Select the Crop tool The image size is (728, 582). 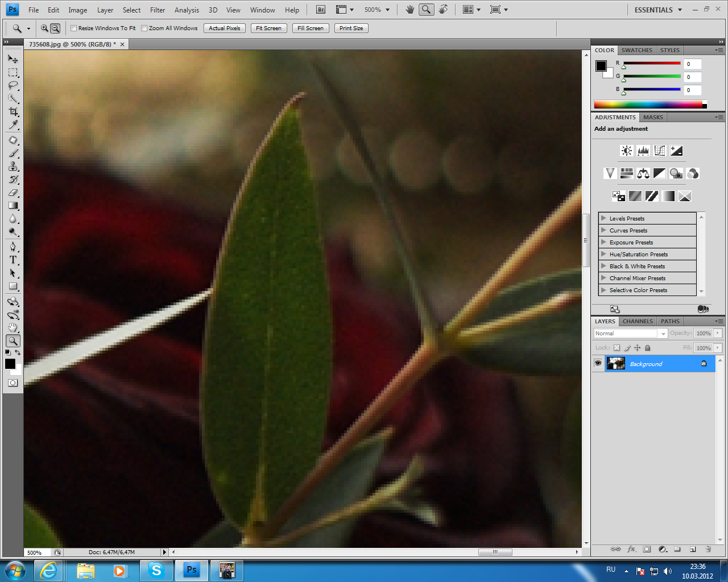13,112
